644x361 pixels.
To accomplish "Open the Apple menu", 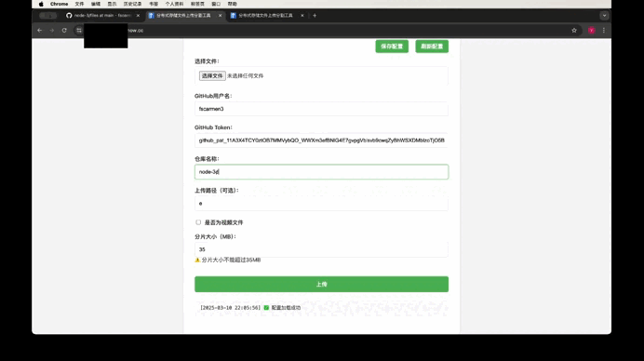I will pos(41,4).
